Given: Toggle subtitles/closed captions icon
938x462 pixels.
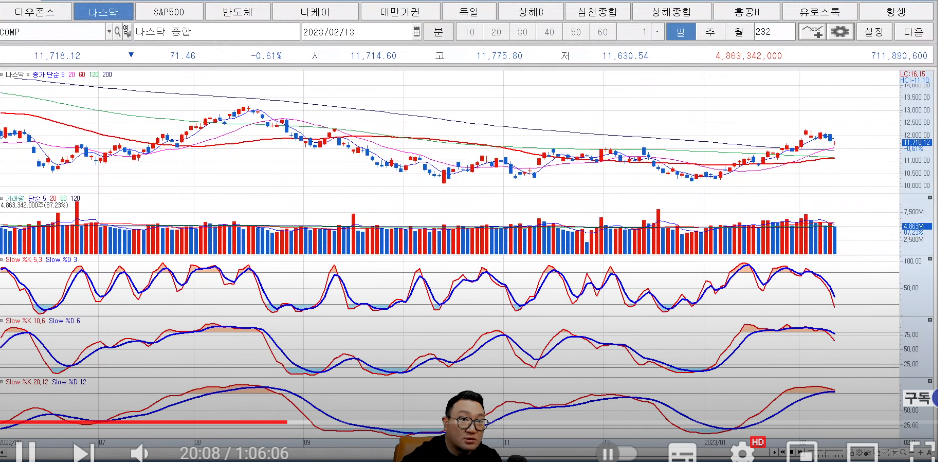Looking at the screenshot, I should 683,454.
